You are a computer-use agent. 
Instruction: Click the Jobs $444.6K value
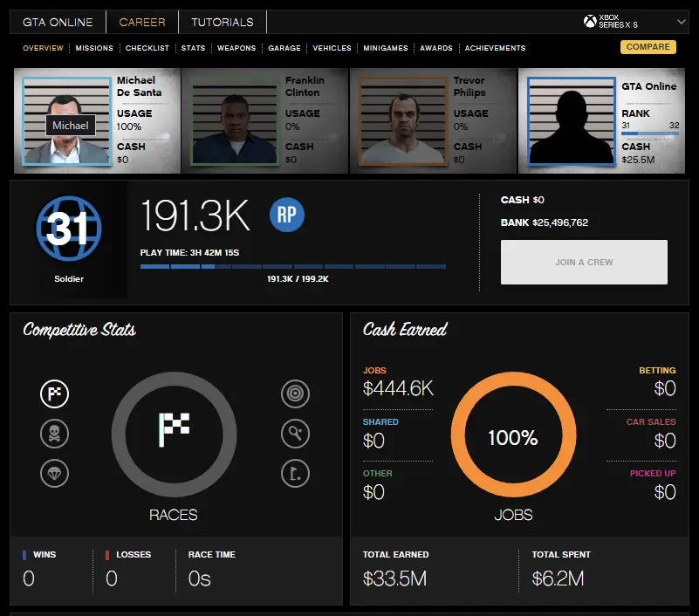pos(398,388)
